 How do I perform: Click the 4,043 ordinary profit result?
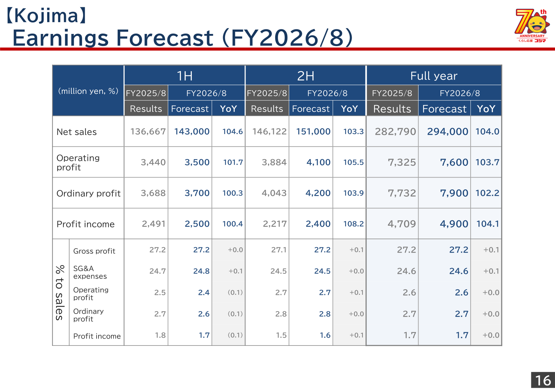[274, 193]
